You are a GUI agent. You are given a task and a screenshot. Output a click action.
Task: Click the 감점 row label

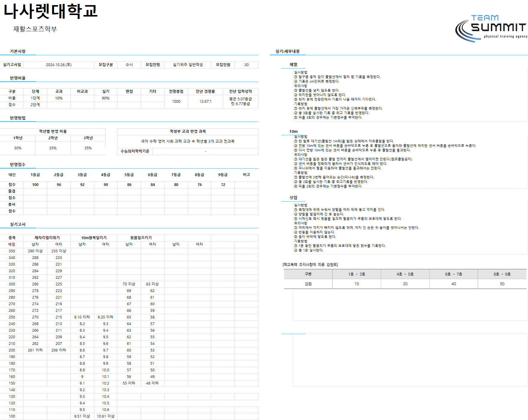tap(308, 284)
